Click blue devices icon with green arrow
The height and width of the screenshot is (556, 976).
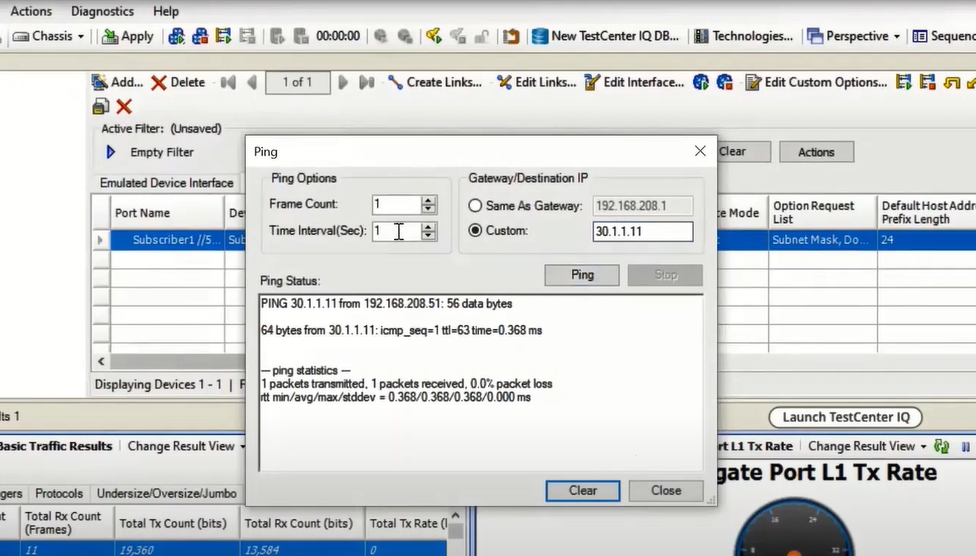click(x=176, y=36)
